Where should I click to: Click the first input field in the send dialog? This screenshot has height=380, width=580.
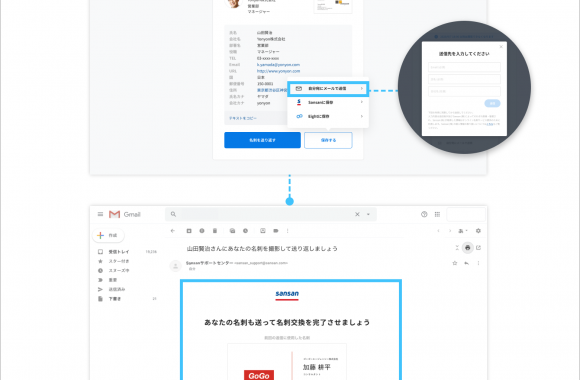464,67
